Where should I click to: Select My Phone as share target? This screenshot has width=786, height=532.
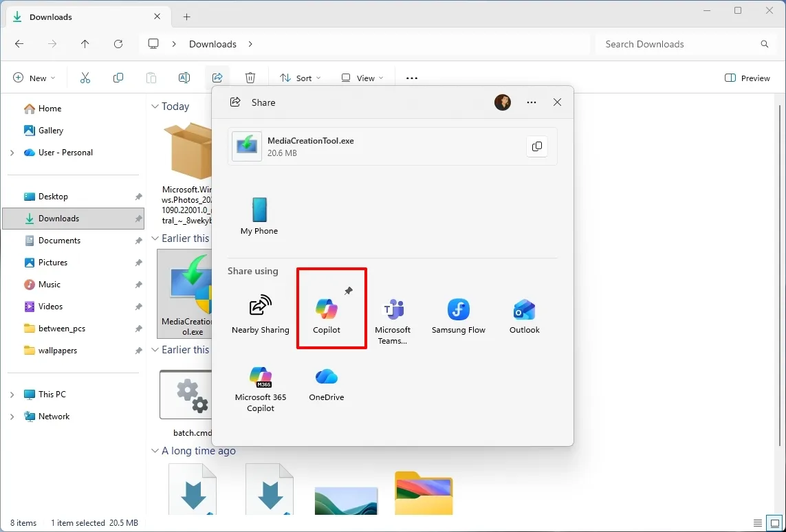(x=259, y=216)
